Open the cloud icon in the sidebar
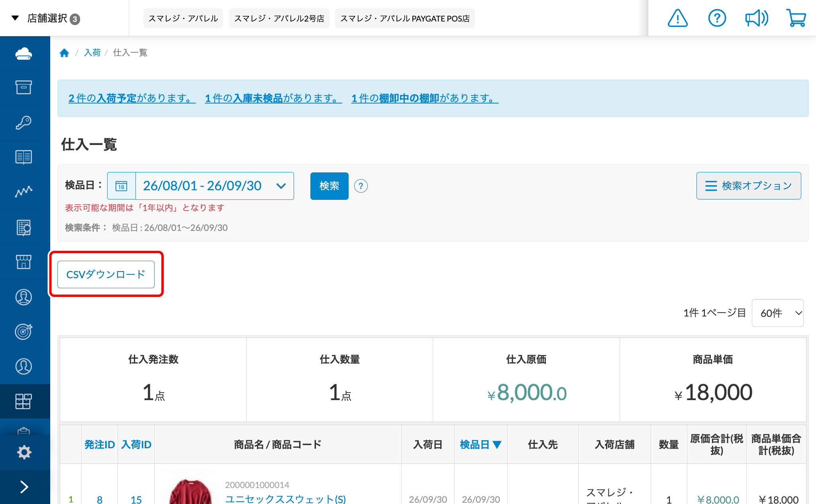The width and height of the screenshot is (816, 504). pos(24,53)
